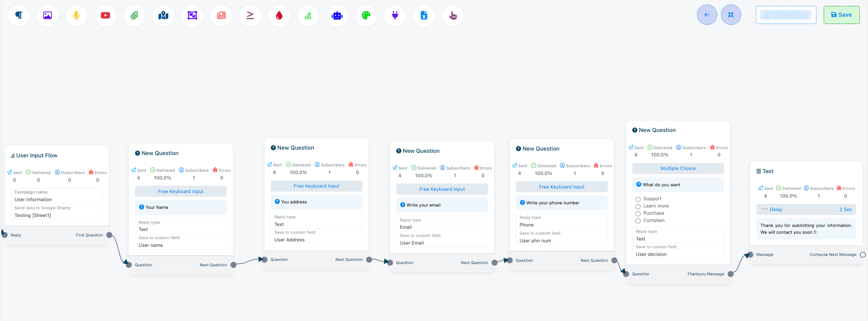The height and width of the screenshot is (321, 868).
Task: Choose the Purchase radio option
Action: [638, 213]
